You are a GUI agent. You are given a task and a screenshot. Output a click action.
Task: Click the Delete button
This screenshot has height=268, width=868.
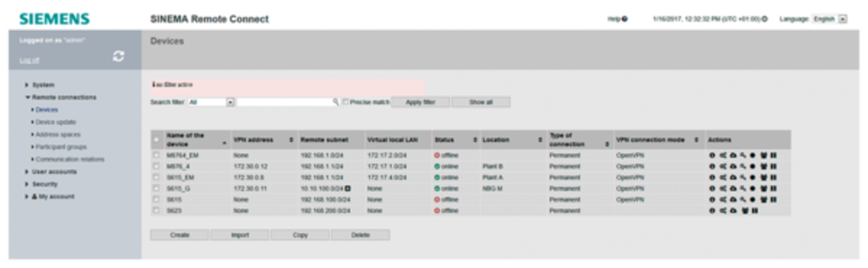(x=360, y=235)
